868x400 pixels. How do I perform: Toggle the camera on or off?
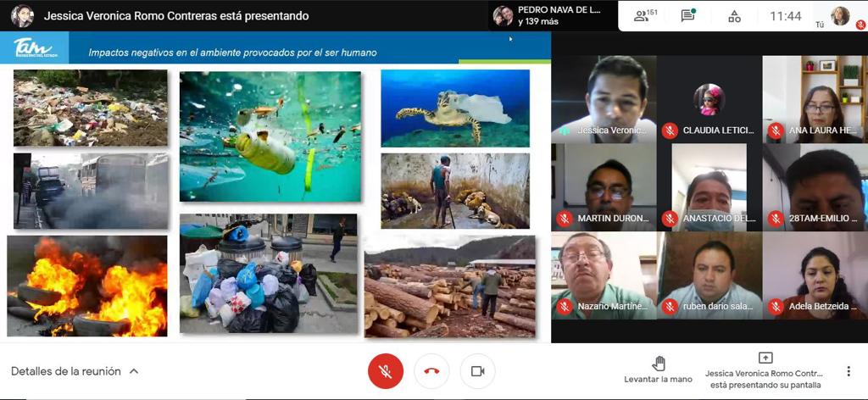[477, 371]
